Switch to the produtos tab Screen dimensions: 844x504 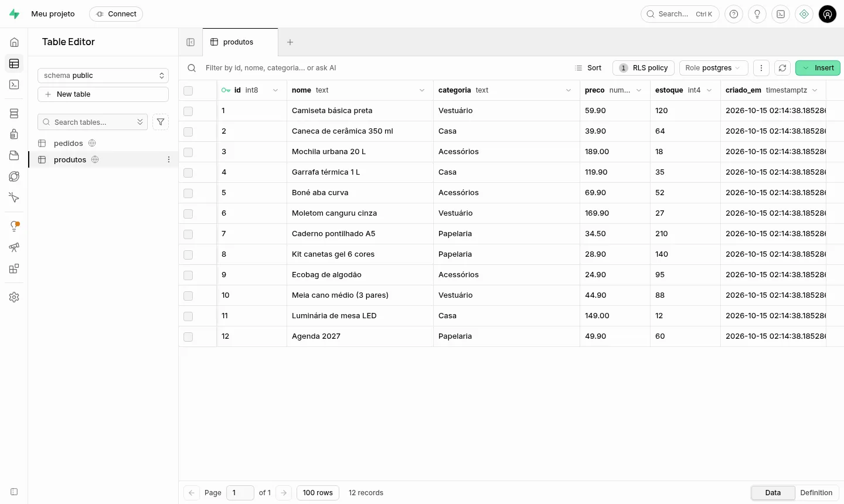click(x=240, y=42)
